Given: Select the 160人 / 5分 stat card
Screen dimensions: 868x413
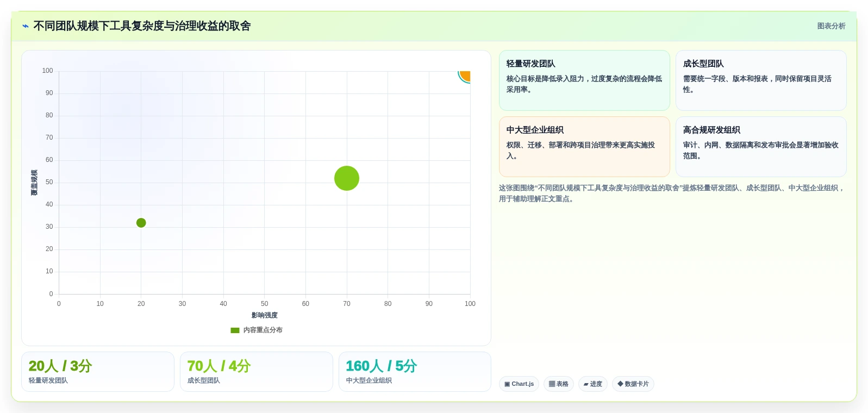Looking at the screenshot, I should click(x=415, y=372).
